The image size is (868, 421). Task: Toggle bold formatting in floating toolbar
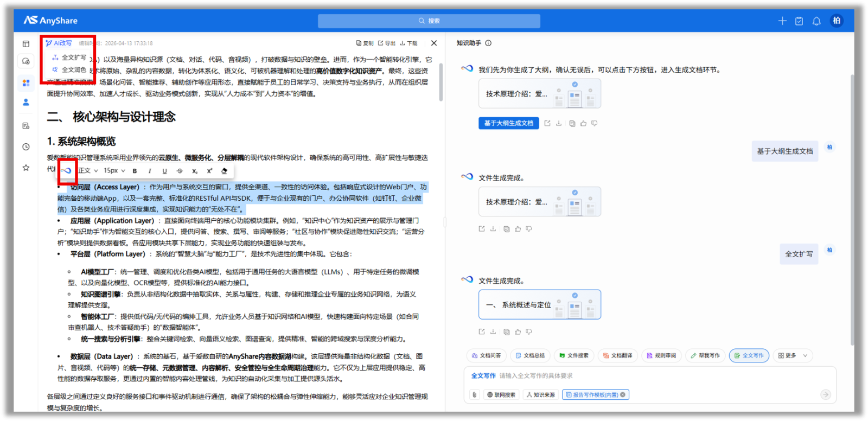[135, 171]
